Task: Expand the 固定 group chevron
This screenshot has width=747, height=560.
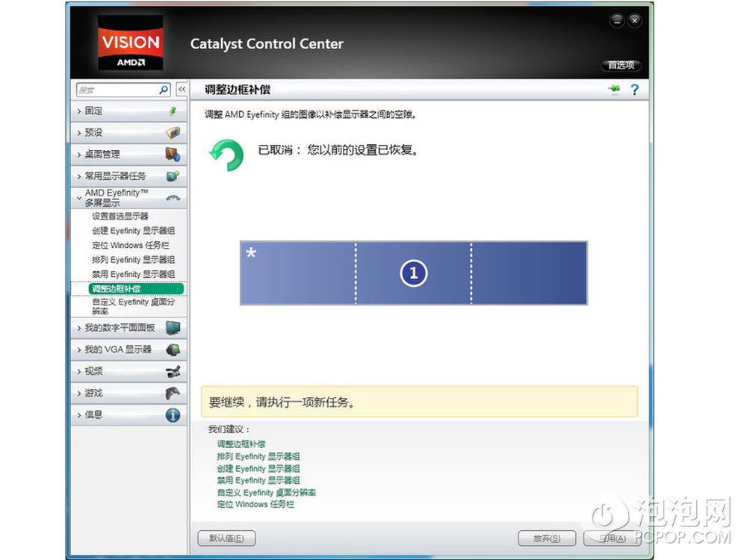Action: pyautogui.click(x=79, y=111)
